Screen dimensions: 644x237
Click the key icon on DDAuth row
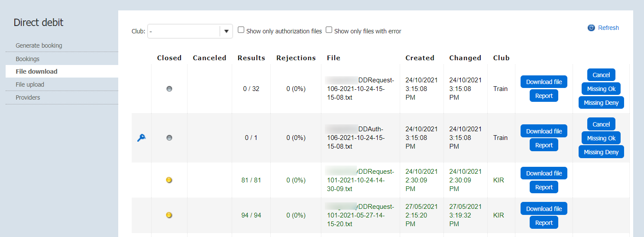141,138
